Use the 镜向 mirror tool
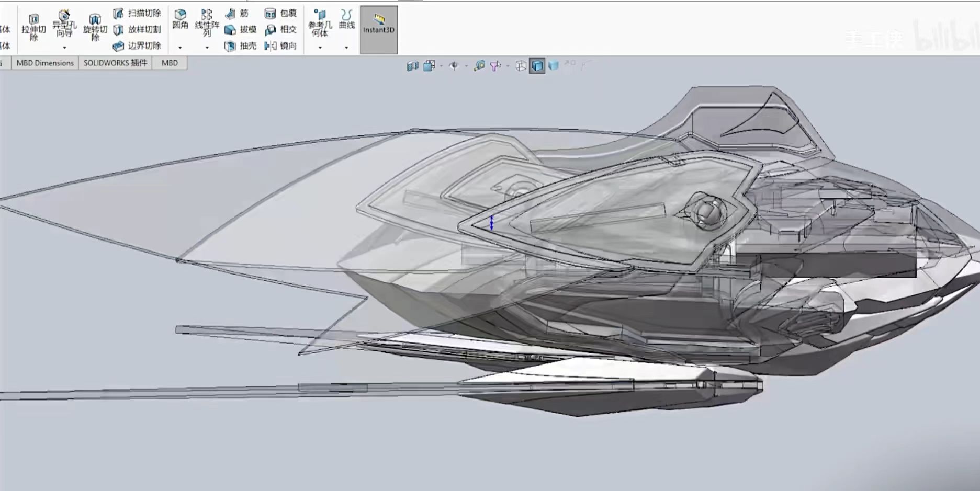980x491 pixels. pos(280,46)
